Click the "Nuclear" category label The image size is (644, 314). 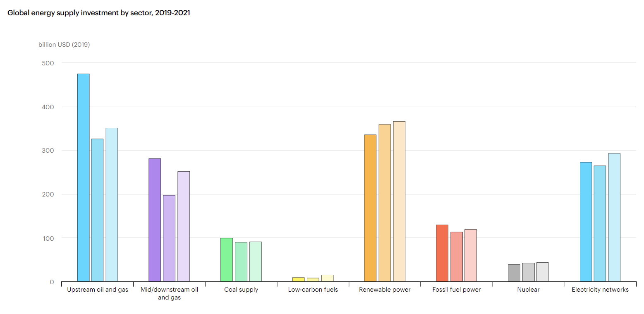[x=528, y=290]
